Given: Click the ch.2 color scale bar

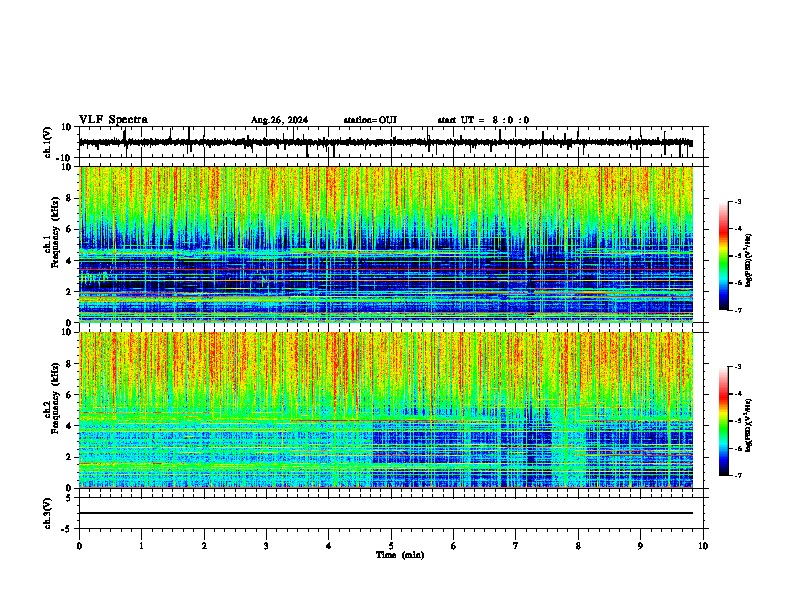Looking at the screenshot, I should (x=724, y=421).
